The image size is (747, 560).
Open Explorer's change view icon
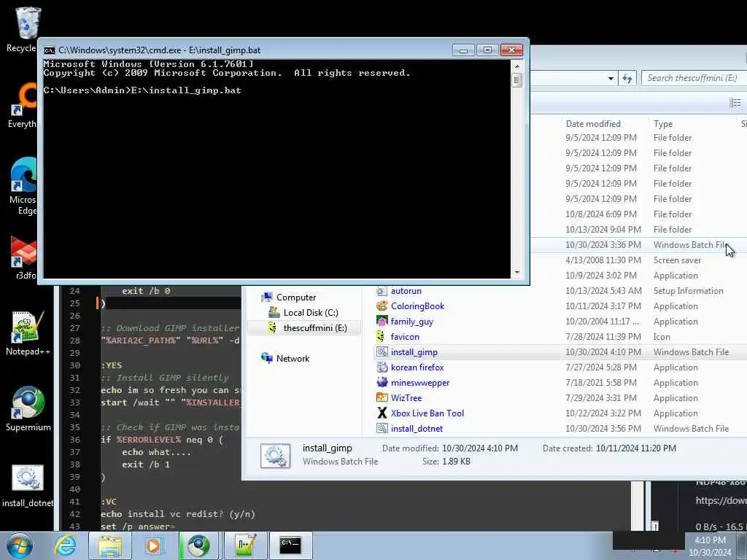(x=735, y=102)
